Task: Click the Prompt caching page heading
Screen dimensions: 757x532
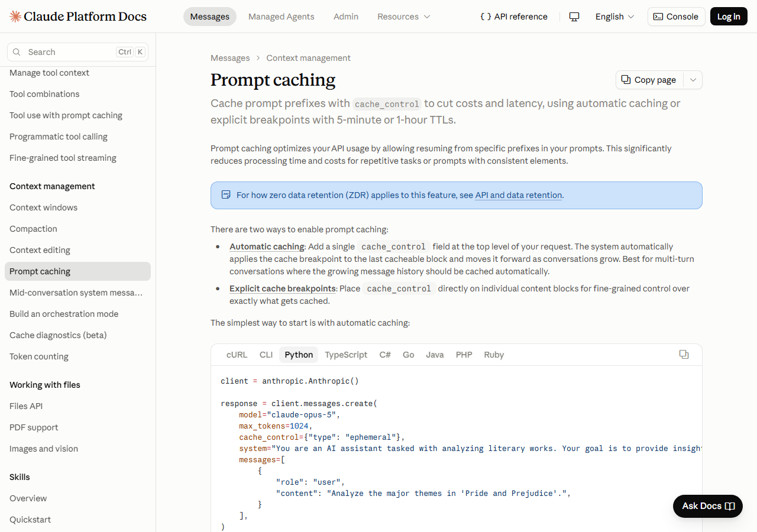Action: [273, 80]
